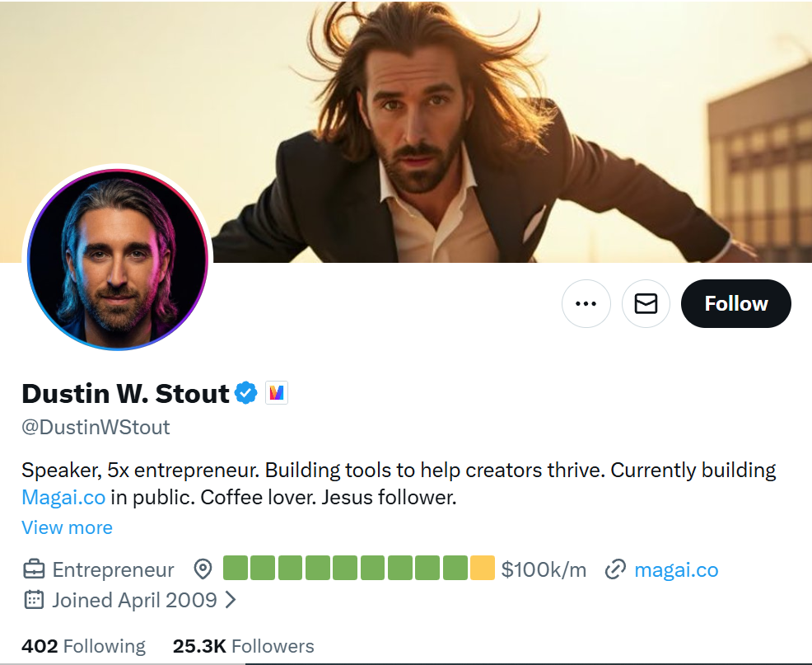Expand the Joined April 2009 chevron

pyautogui.click(x=231, y=600)
